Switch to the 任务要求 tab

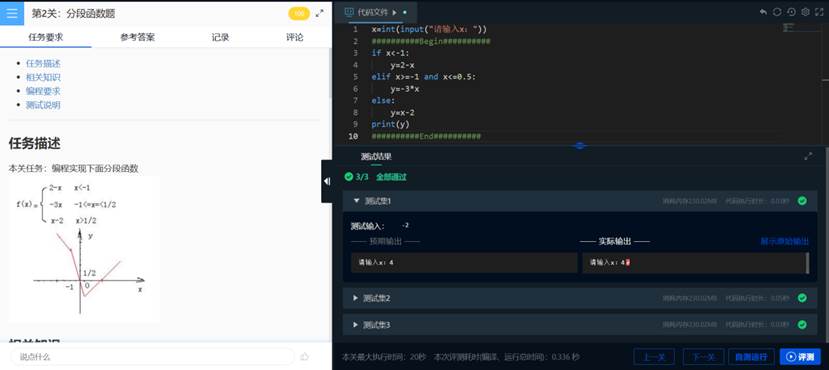pyautogui.click(x=45, y=37)
